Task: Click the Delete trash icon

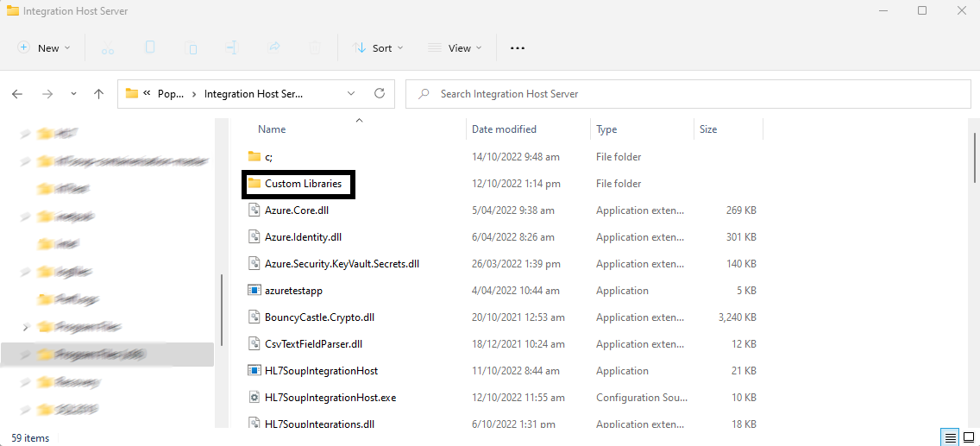Action: (315, 47)
